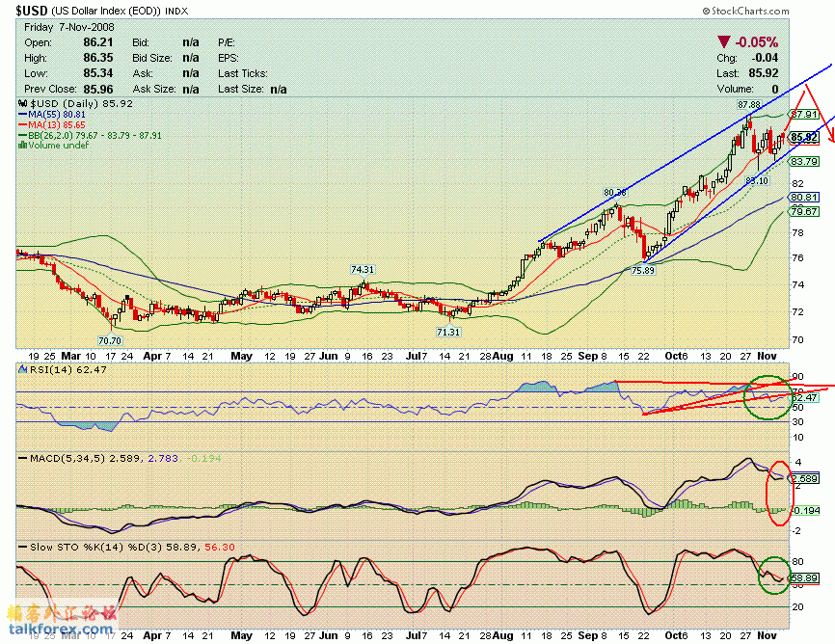
Task: Click the MACD(5,34,5) panel title
Action: [68, 458]
